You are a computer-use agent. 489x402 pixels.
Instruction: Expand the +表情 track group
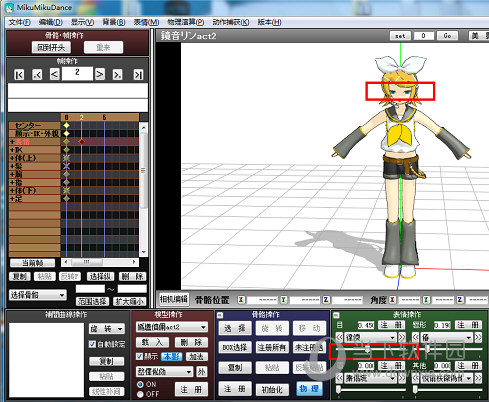pos(12,142)
